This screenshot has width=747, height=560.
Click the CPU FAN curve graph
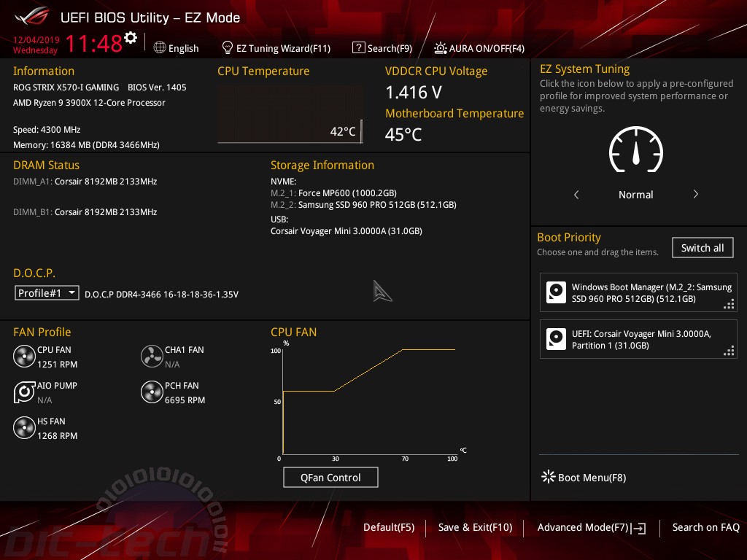coord(369,402)
